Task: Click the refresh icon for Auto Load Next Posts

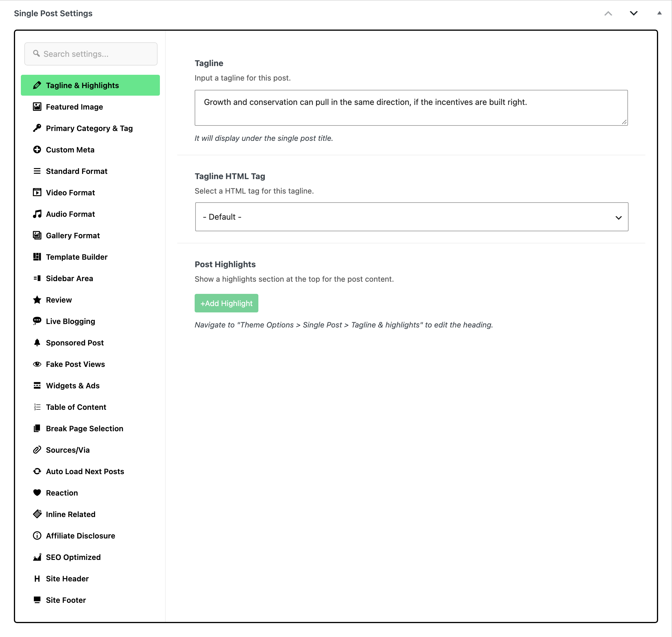Action: tap(37, 471)
